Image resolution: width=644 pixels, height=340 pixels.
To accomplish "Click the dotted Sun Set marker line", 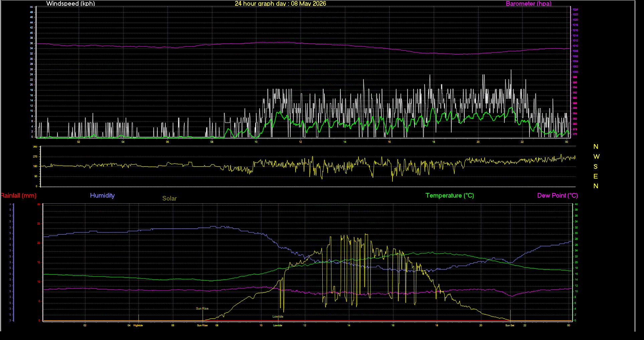I will point(510,316).
